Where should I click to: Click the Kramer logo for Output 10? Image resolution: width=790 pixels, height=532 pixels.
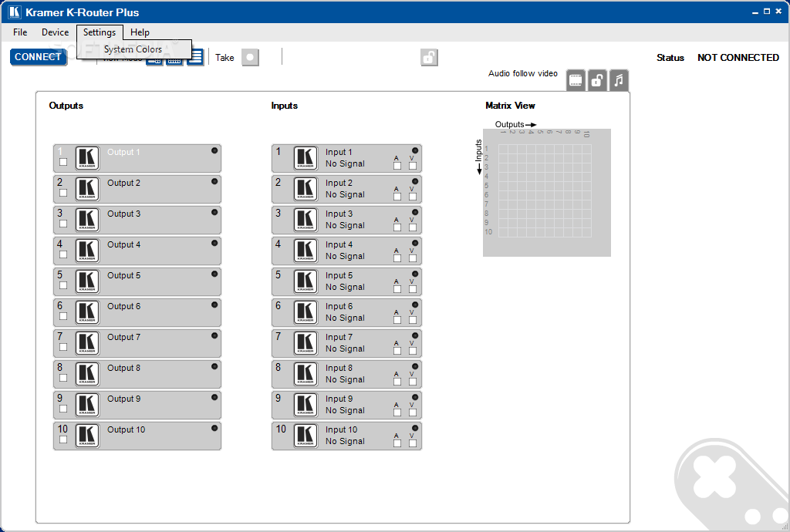click(x=87, y=436)
